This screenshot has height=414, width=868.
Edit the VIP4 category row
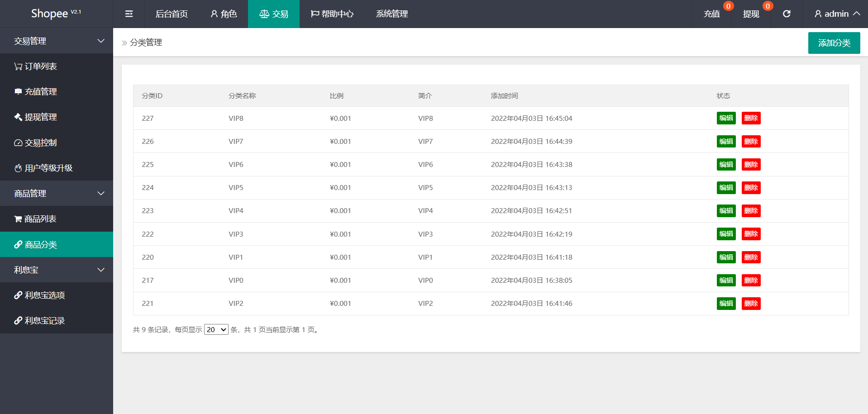tap(726, 210)
